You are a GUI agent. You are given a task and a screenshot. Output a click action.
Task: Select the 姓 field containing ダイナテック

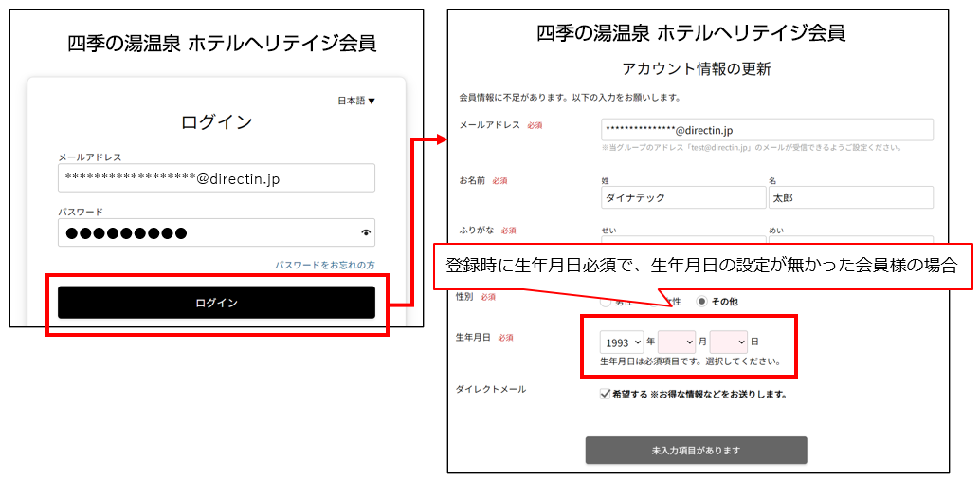(682, 197)
